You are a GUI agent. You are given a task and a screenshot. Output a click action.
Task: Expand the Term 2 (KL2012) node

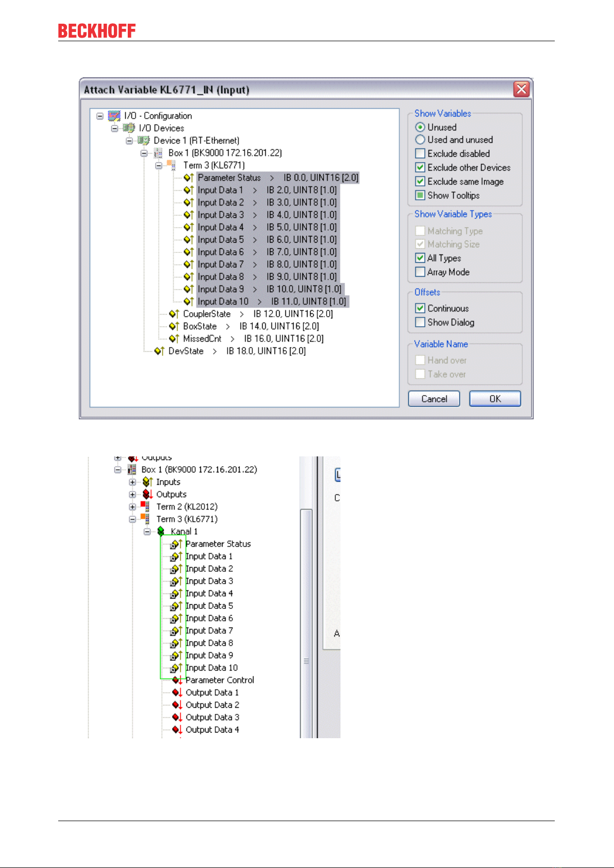[132, 507]
